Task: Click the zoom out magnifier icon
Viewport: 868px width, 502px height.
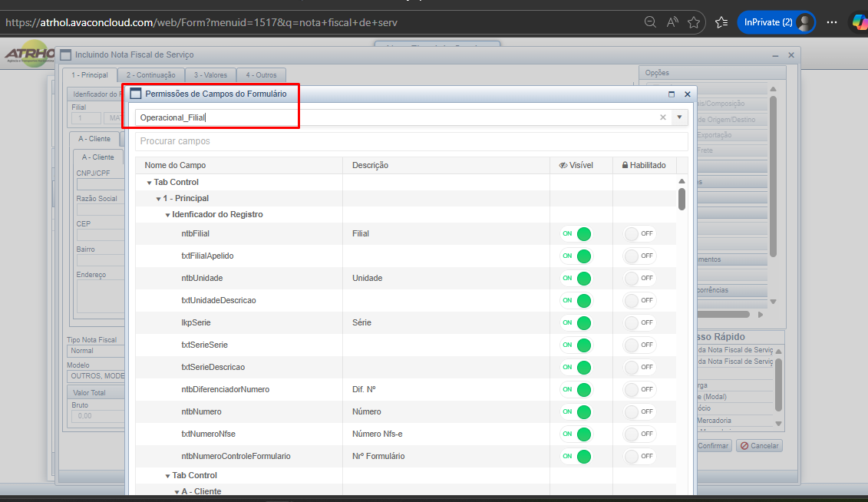Action: (x=650, y=22)
